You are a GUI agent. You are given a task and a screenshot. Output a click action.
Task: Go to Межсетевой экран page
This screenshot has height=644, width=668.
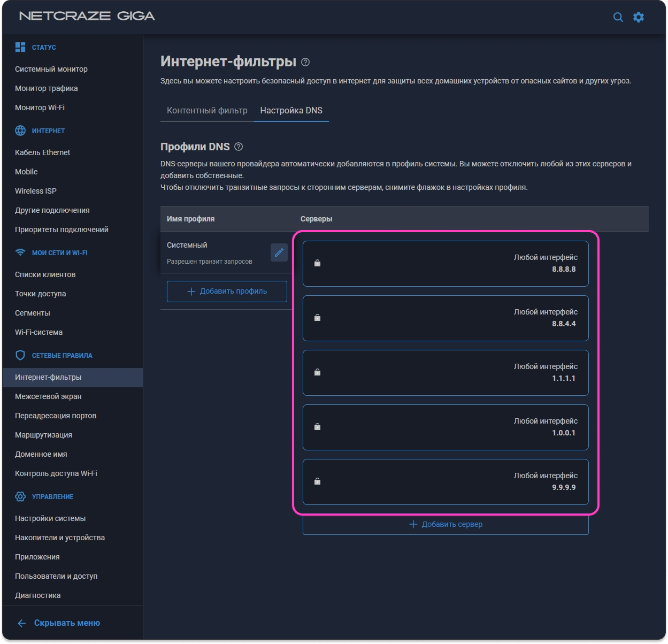coord(48,396)
